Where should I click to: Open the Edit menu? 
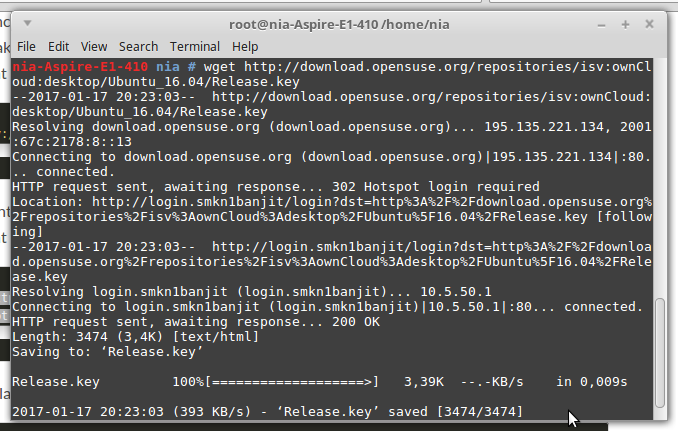click(x=58, y=46)
